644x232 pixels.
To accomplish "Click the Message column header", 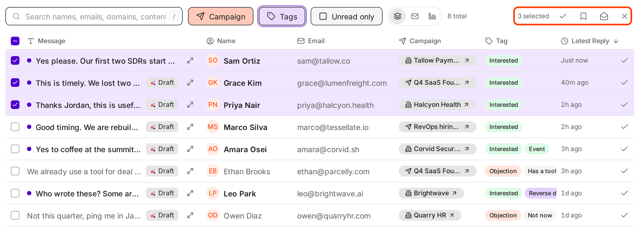I will click(46, 41).
